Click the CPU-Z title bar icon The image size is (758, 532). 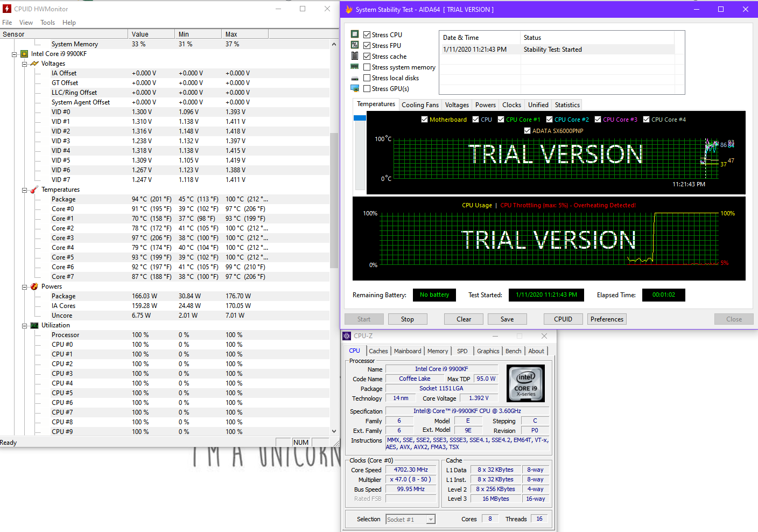click(347, 336)
